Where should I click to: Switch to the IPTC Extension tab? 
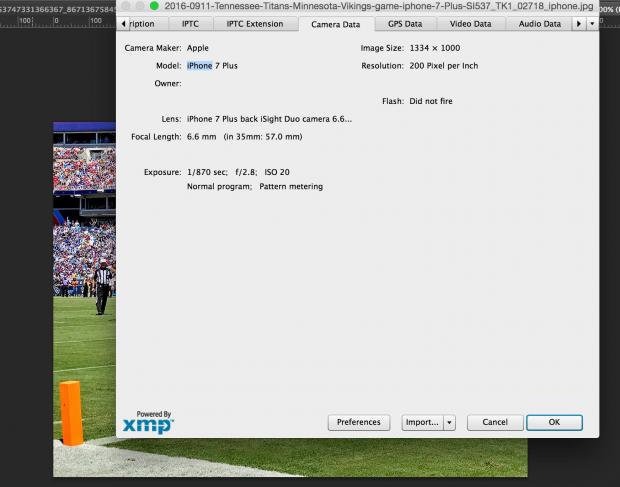pos(255,23)
